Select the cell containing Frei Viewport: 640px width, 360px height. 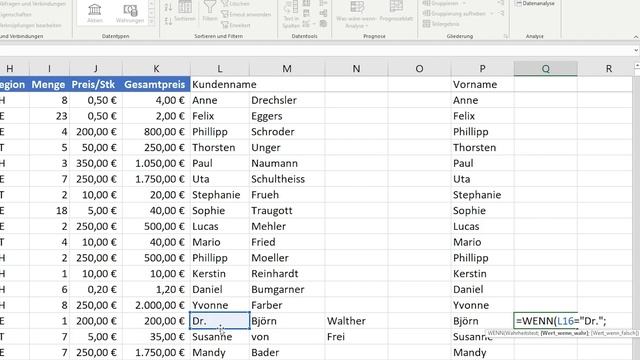356,337
